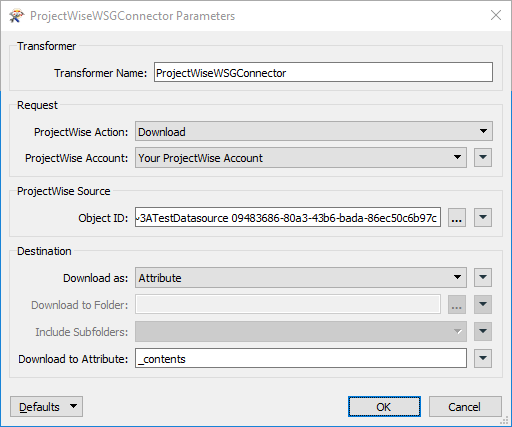Open the Defaults button menu
The height and width of the screenshot is (427, 512).
(46, 407)
